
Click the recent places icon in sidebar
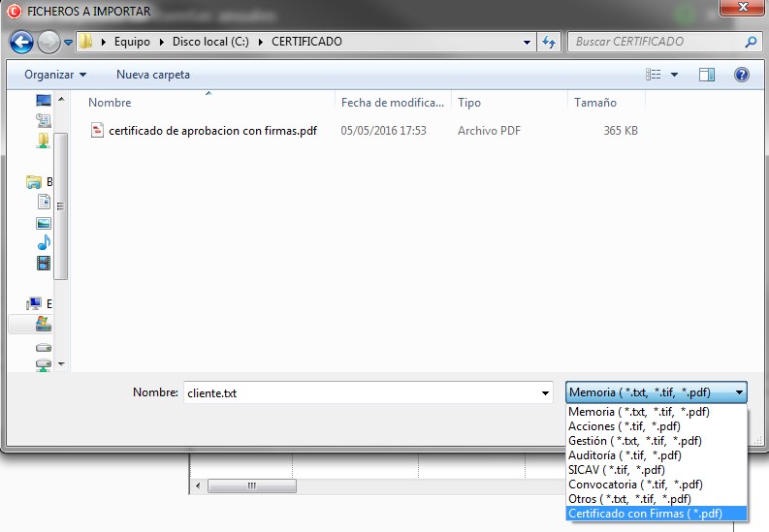click(44, 120)
